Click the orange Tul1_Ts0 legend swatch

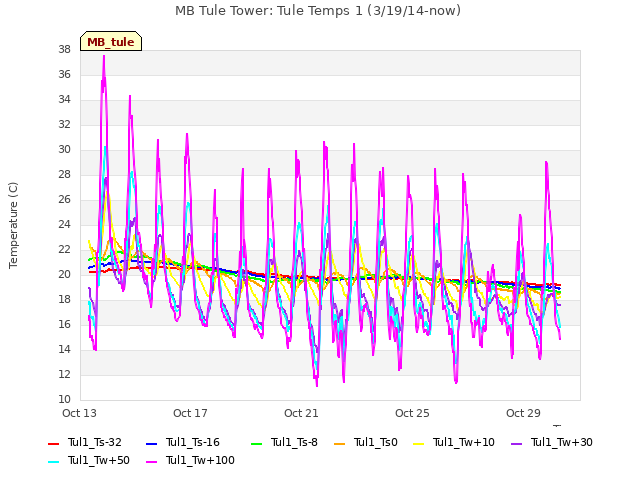click(340, 443)
